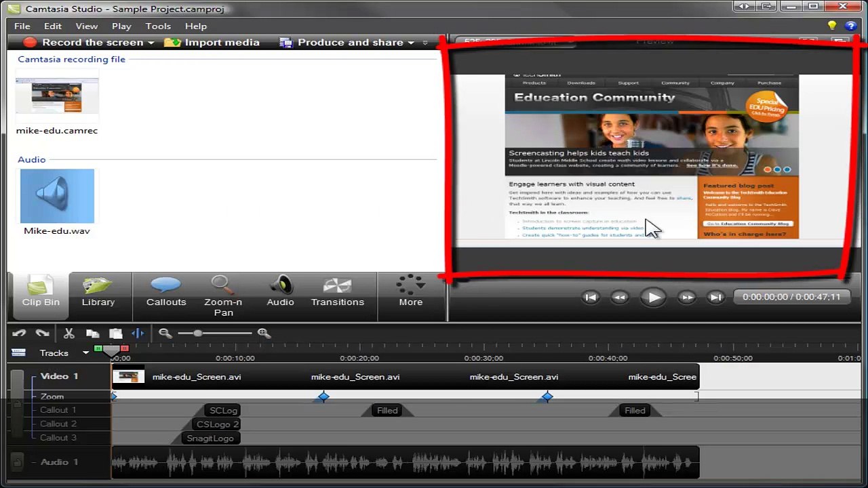
Task: Play the preview video
Action: (x=653, y=297)
